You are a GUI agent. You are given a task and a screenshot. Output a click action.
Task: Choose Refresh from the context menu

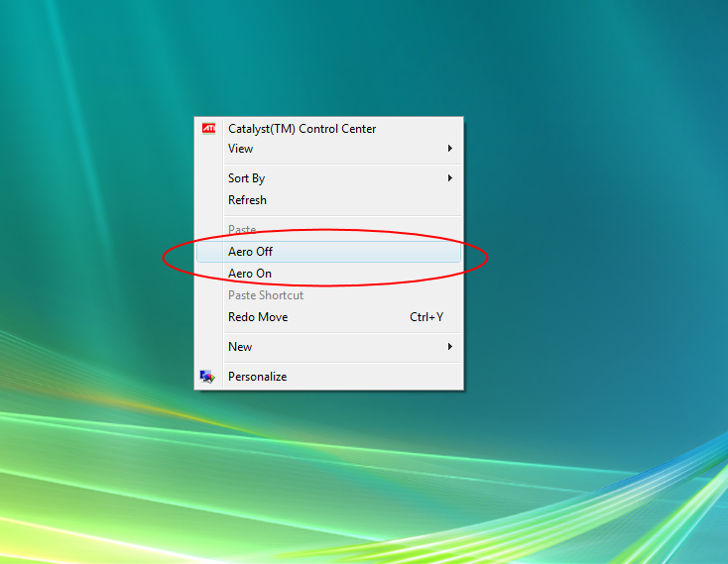328,200
